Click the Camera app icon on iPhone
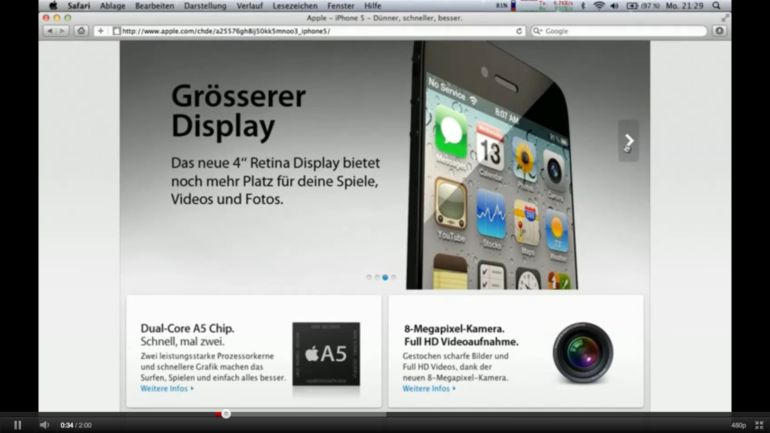Screen dimensions: 770x433 (555, 171)
